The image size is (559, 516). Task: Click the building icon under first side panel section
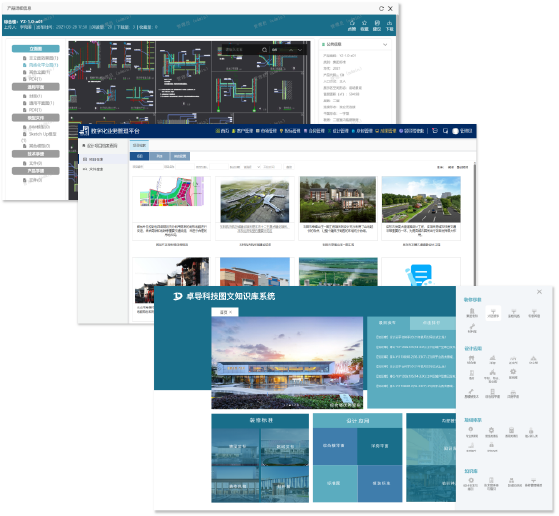(472, 311)
